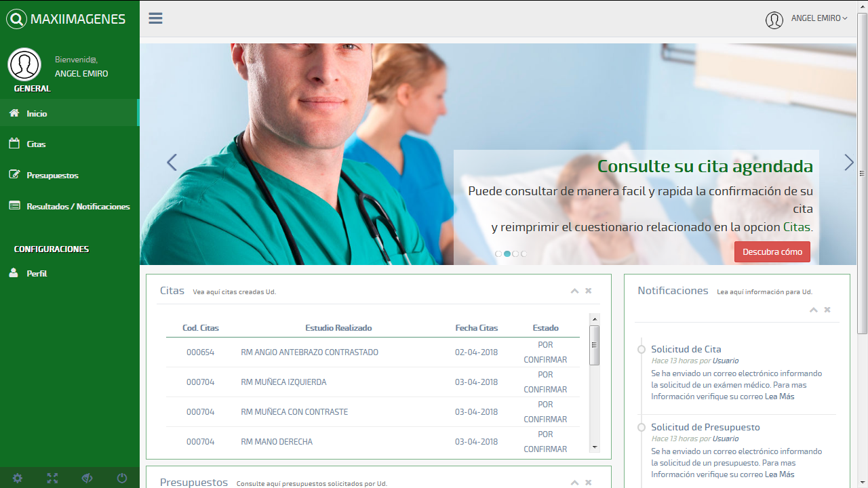Collapse the Citas panel with chevron

pos(574,291)
